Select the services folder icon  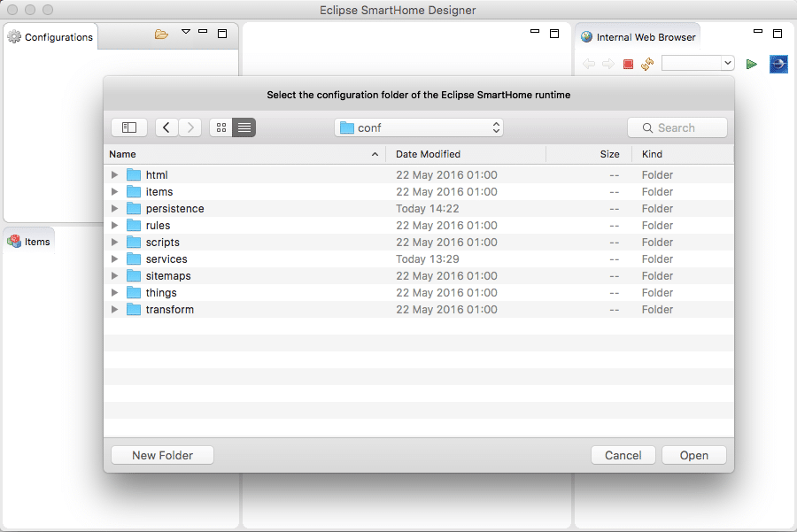134,258
